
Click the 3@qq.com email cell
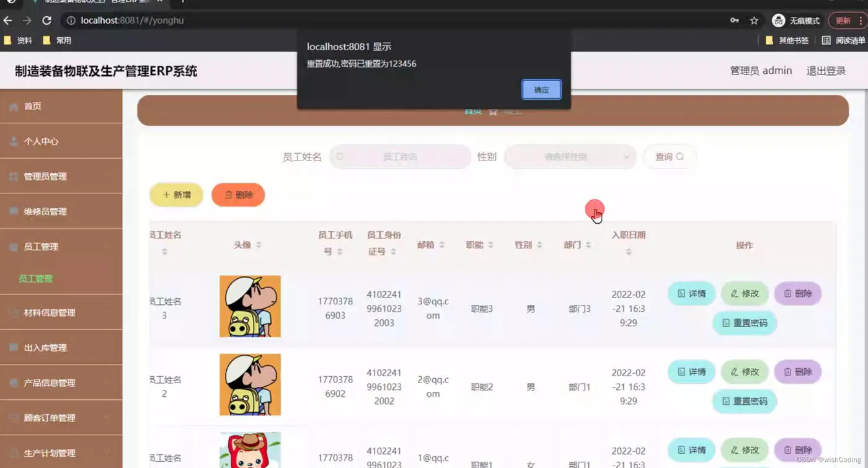click(433, 308)
